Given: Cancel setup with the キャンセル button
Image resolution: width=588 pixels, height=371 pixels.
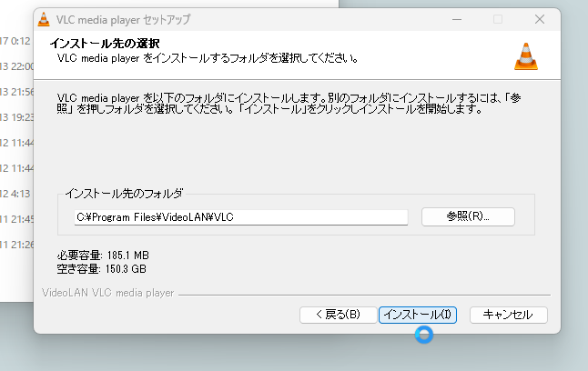Looking at the screenshot, I should 509,315.
